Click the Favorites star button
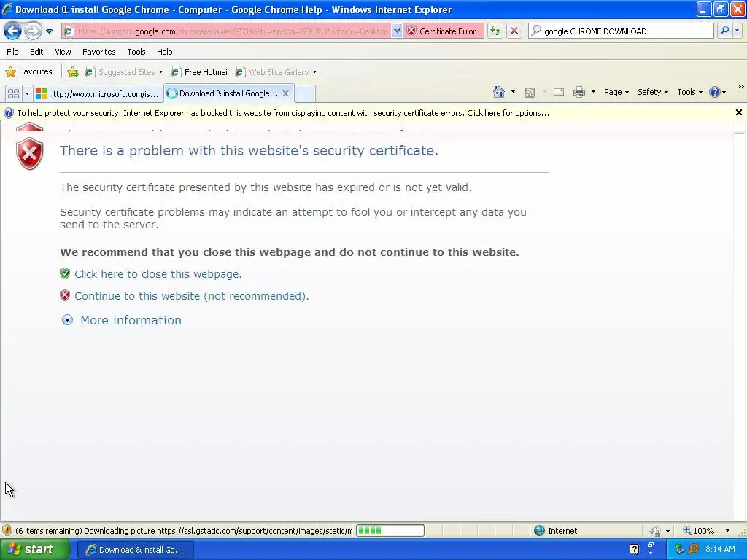The height and width of the screenshot is (560, 747). coord(28,72)
